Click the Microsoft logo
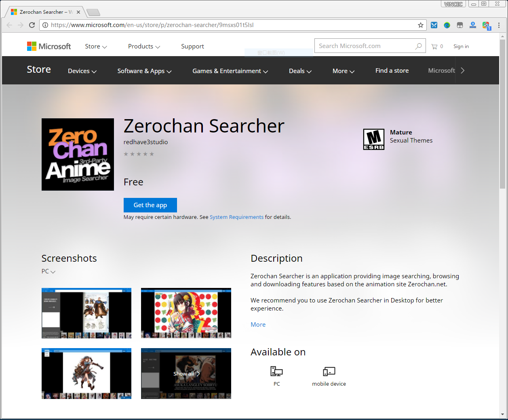Viewport: 508px width, 420px height. pyautogui.click(x=49, y=46)
